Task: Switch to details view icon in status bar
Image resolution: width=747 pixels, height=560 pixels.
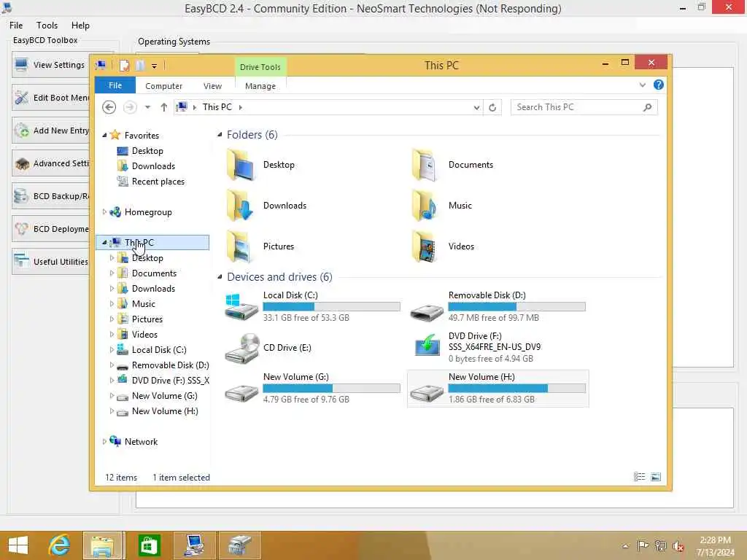Action: tap(639, 477)
